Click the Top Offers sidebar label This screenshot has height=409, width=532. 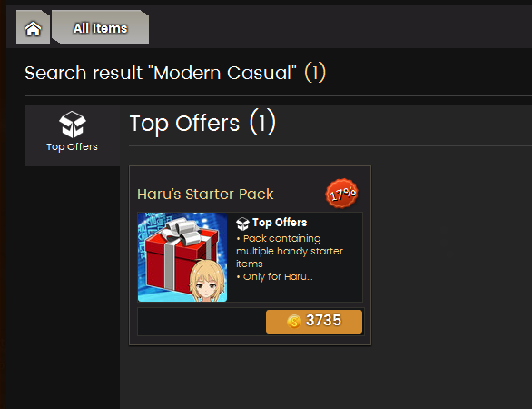pos(72,146)
